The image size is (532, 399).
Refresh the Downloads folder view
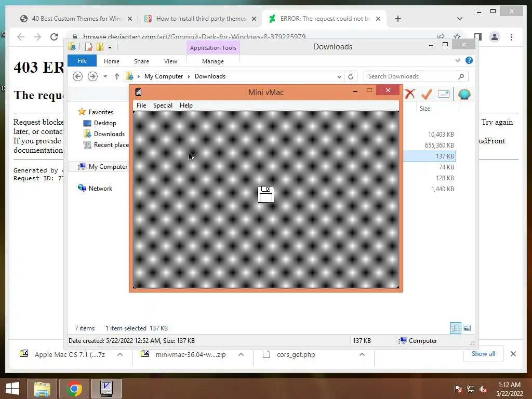(x=351, y=76)
